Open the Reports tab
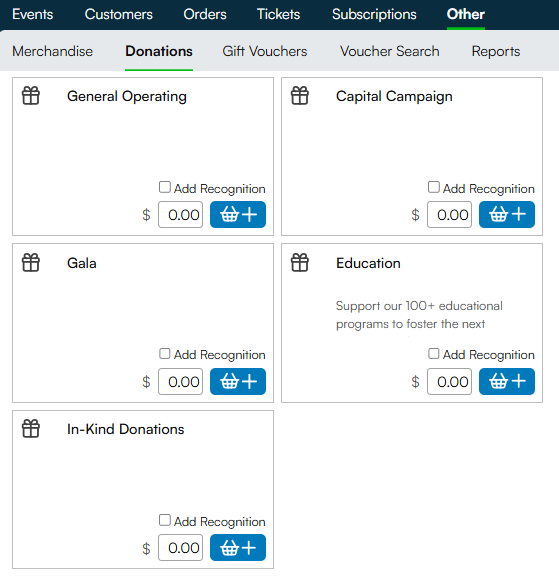This screenshot has height=583, width=559. click(496, 51)
